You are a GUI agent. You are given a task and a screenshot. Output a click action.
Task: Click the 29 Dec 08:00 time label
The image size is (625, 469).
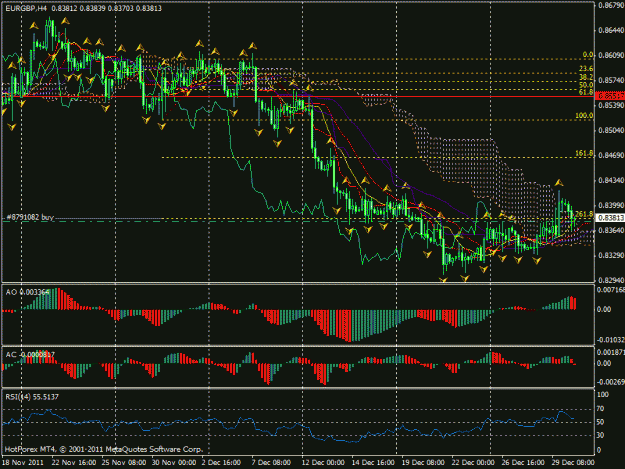click(x=572, y=463)
